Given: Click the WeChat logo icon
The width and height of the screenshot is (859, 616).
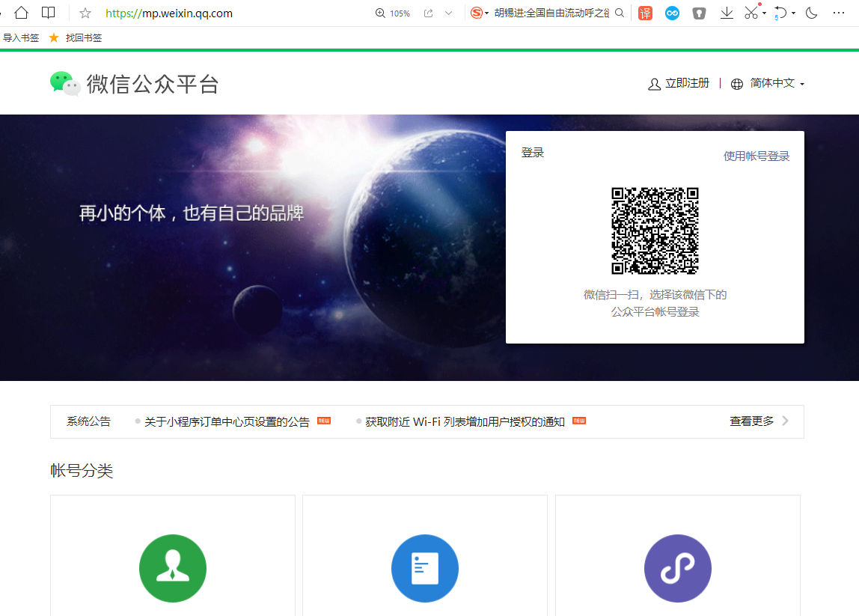Looking at the screenshot, I should pos(64,84).
